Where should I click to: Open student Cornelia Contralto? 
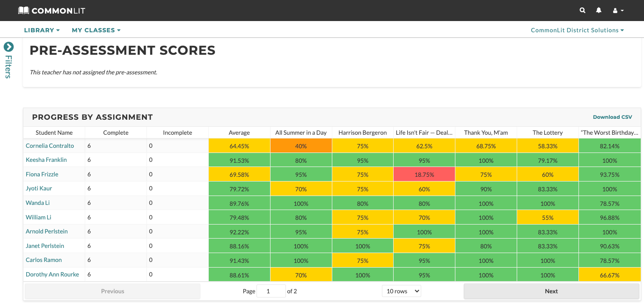[x=50, y=145]
